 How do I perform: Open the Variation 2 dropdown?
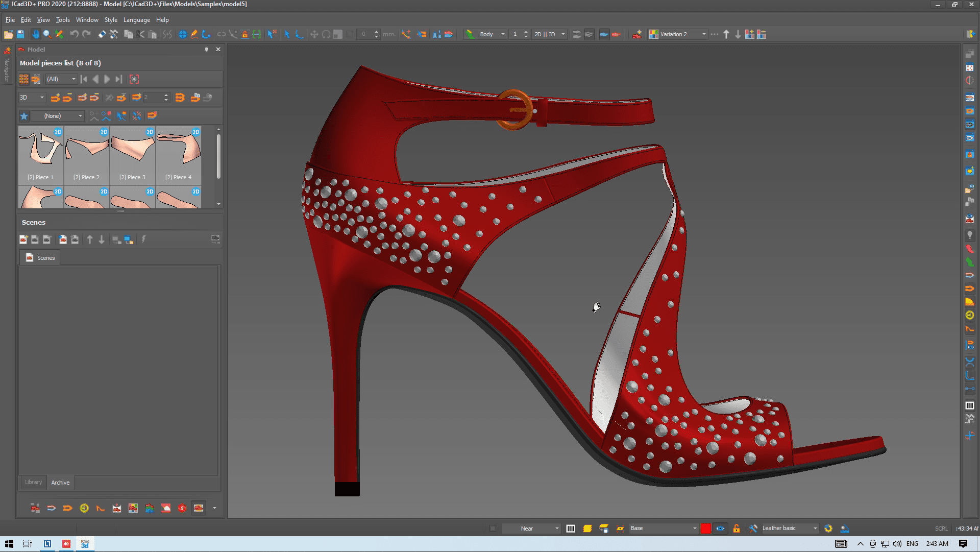tap(703, 34)
